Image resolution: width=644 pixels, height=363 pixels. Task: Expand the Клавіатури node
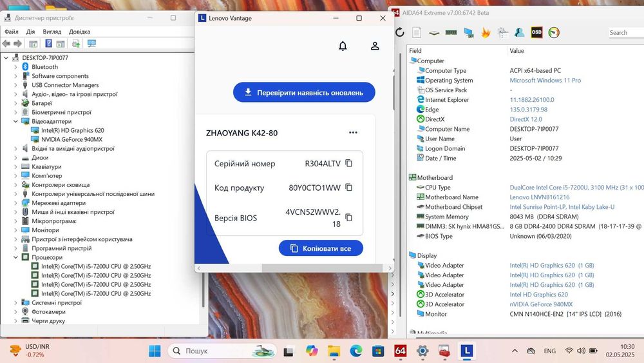(15, 166)
